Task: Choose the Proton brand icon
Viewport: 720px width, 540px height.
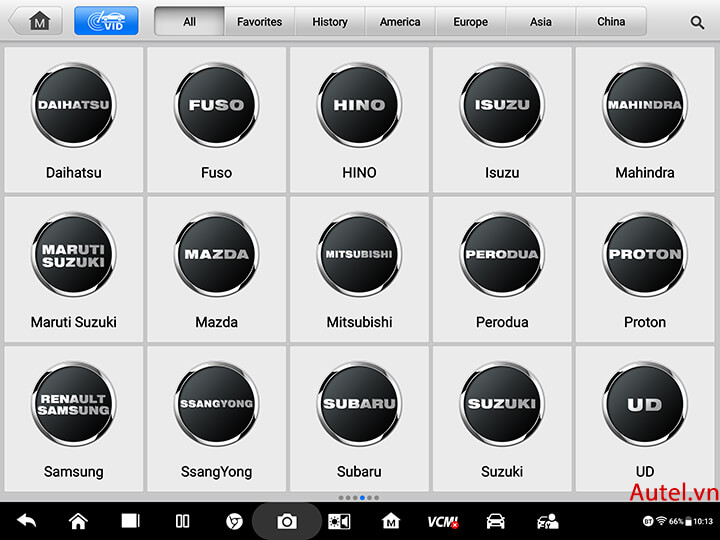Action: tap(645, 255)
